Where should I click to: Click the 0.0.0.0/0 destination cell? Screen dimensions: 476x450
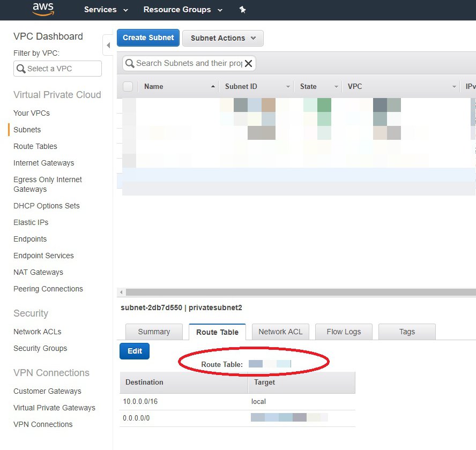136,418
